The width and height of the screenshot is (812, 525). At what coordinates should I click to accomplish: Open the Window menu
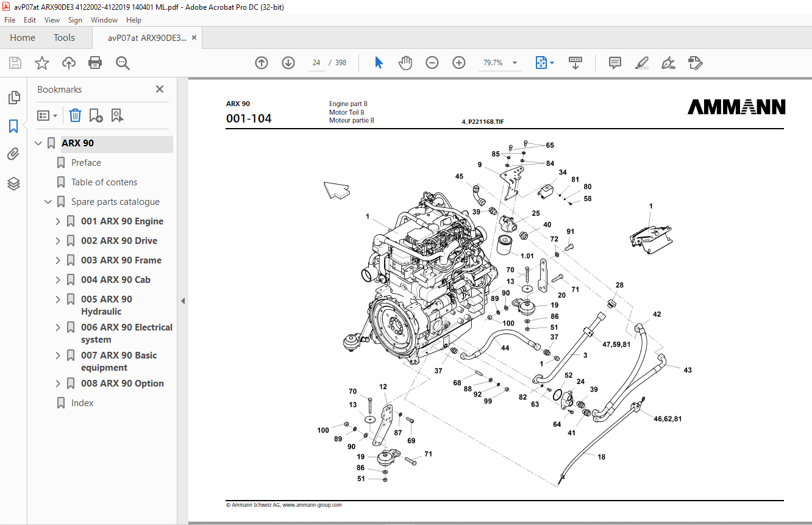tap(104, 20)
